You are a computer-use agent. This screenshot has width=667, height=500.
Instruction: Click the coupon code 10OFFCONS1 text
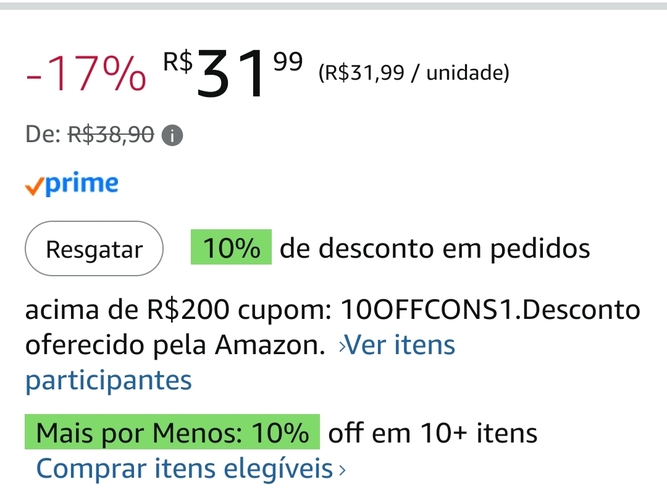(x=432, y=311)
